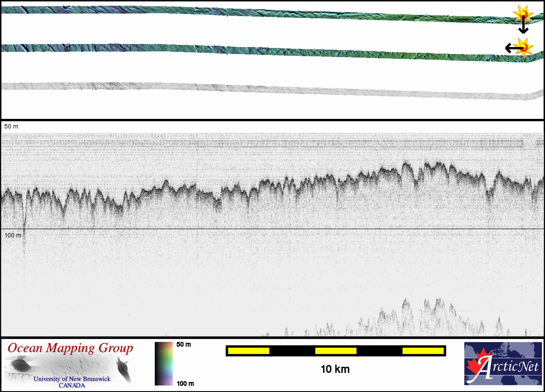Select the downward-pointing black arrowhead
This screenshot has width=545, height=392.
click(x=523, y=30)
